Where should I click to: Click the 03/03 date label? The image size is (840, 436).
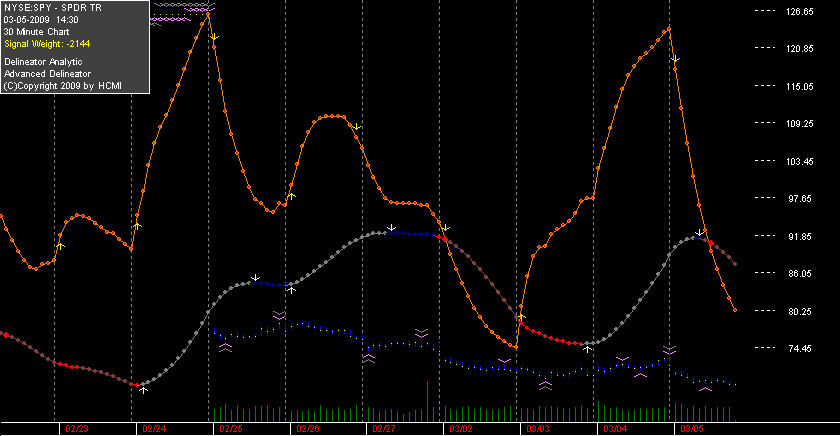pyautogui.click(x=538, y=429)
